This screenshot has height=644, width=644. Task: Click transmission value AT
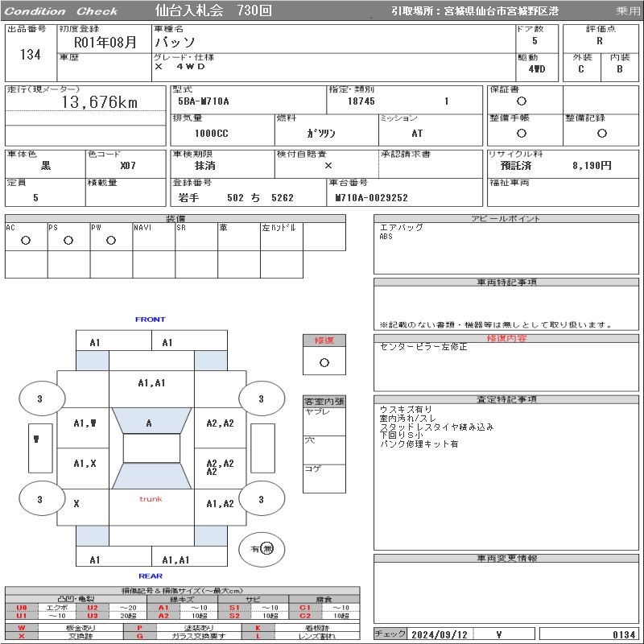[417, 134]
